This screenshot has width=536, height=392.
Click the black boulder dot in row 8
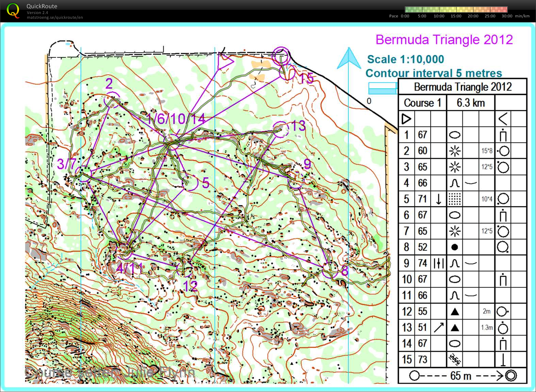pos(454,247)
